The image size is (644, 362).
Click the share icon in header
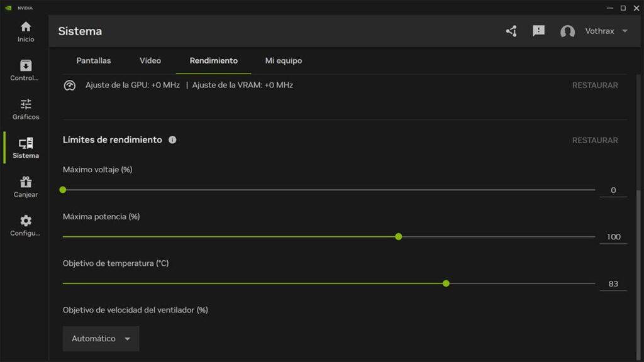click(x=511, y=31)
